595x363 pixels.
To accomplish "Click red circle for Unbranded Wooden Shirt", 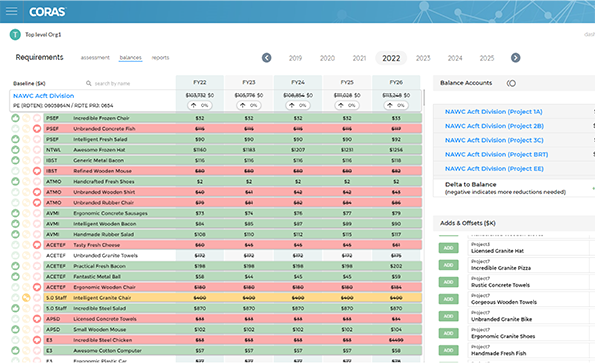I will click(37, 192).
